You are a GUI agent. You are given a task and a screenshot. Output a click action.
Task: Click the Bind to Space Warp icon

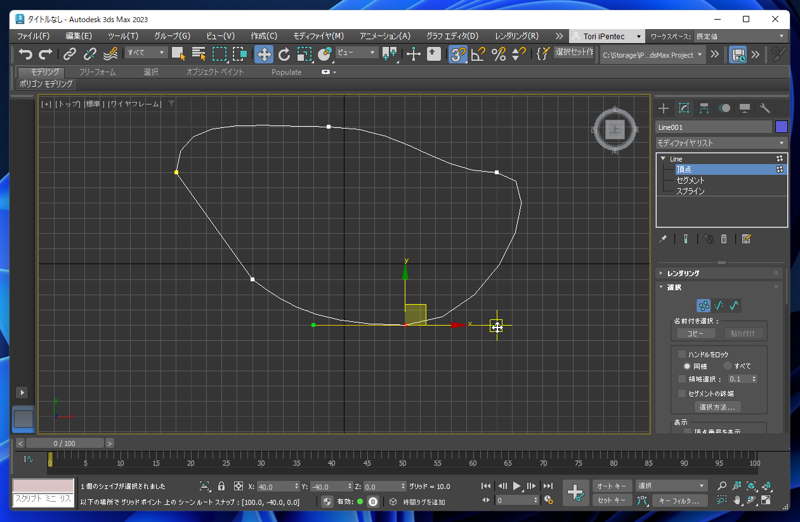(x=110, y=54)
